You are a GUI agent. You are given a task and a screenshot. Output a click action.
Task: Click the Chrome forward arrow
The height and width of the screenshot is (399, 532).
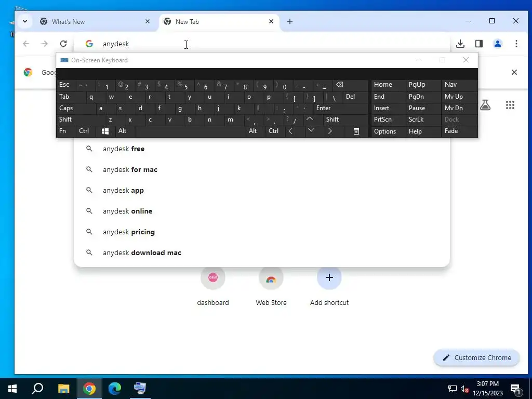[45, 44]
